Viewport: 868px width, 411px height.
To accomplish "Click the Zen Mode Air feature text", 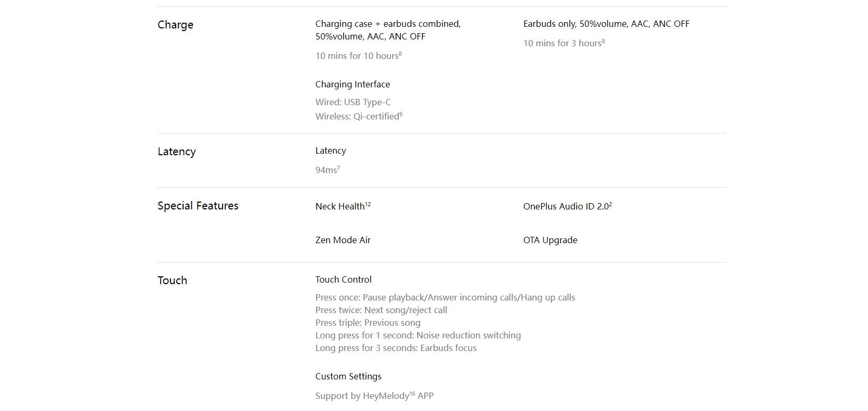I will pyautogui.click(x=343, y=240).
